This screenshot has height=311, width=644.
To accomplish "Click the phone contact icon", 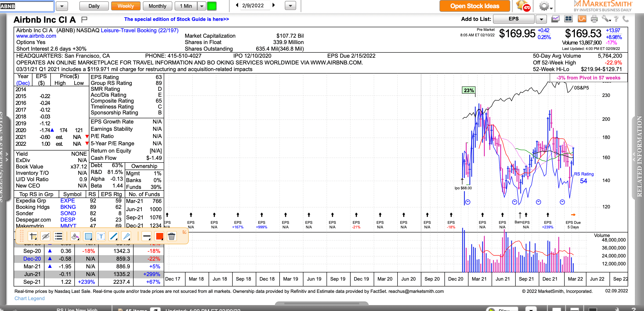I will click(x=625, y=19).
